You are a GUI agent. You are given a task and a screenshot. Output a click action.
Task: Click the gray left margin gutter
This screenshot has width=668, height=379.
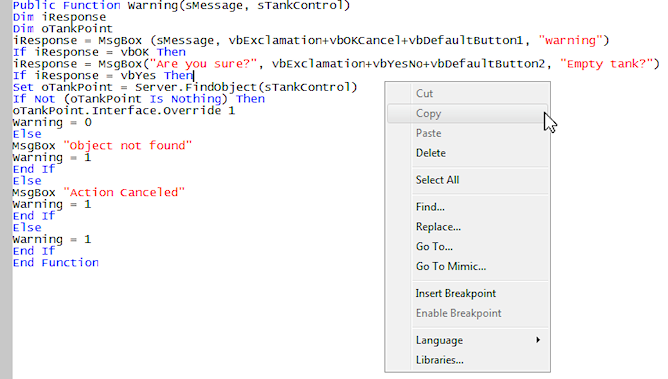coord(6,190)
